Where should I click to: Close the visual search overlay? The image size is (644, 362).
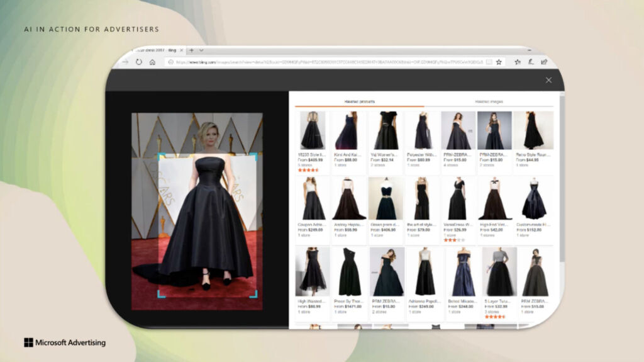tap(548, 80)
